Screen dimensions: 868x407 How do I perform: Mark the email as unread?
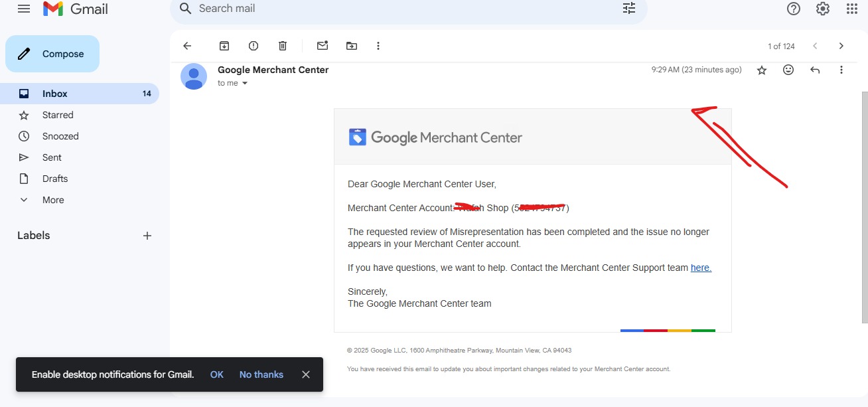click(323, 46)
